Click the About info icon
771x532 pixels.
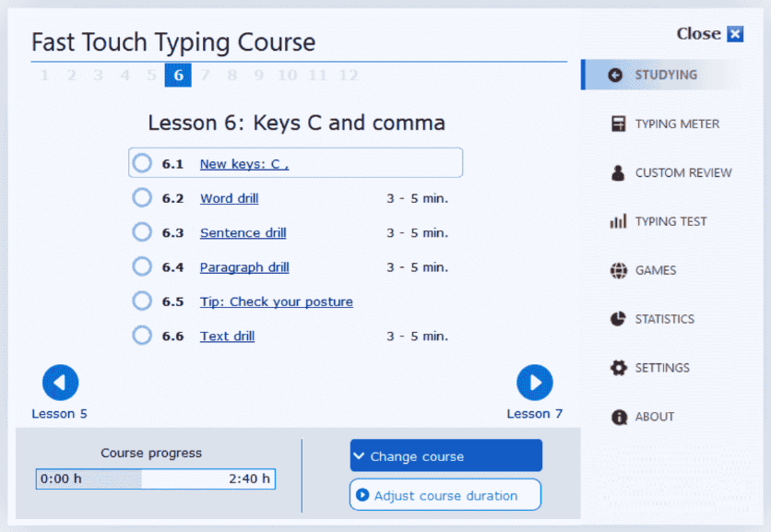[x=618, y=417]
